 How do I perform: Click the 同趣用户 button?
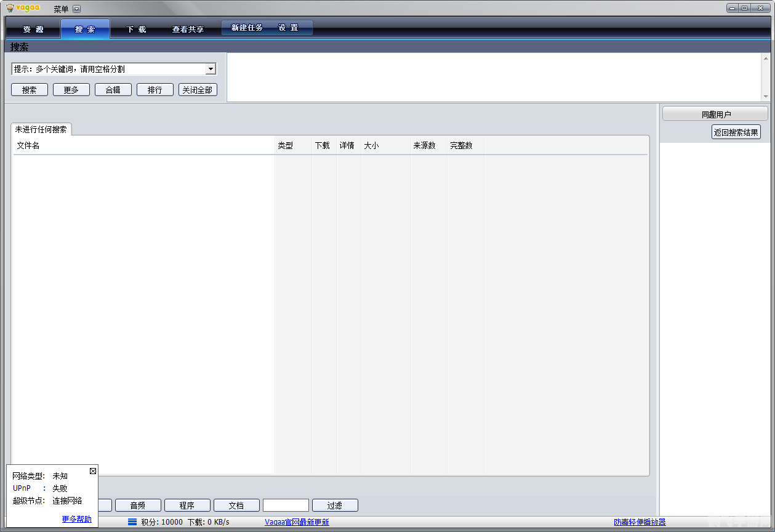[x=715, y=114]
